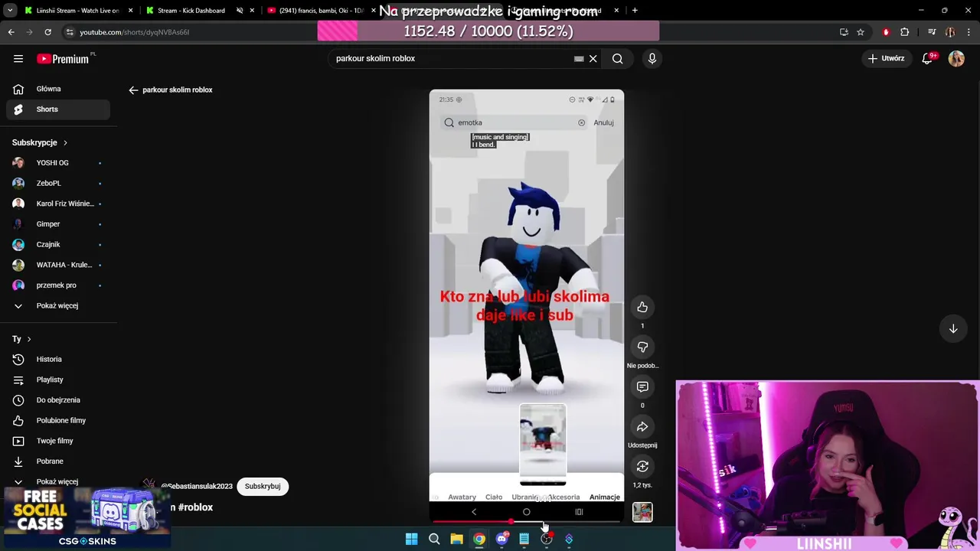View site information icon in address bar
Screen dimensions: 980x551
70,32
